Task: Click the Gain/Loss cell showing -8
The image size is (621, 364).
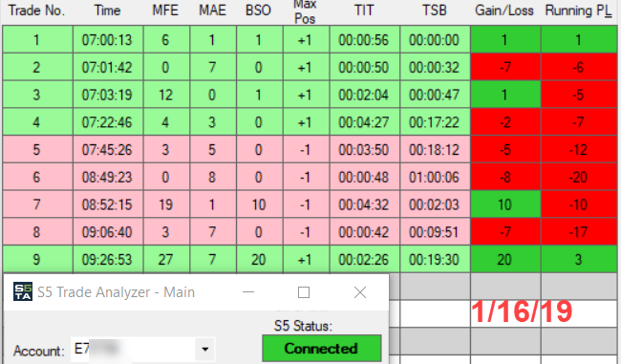Action: point(505,177)
